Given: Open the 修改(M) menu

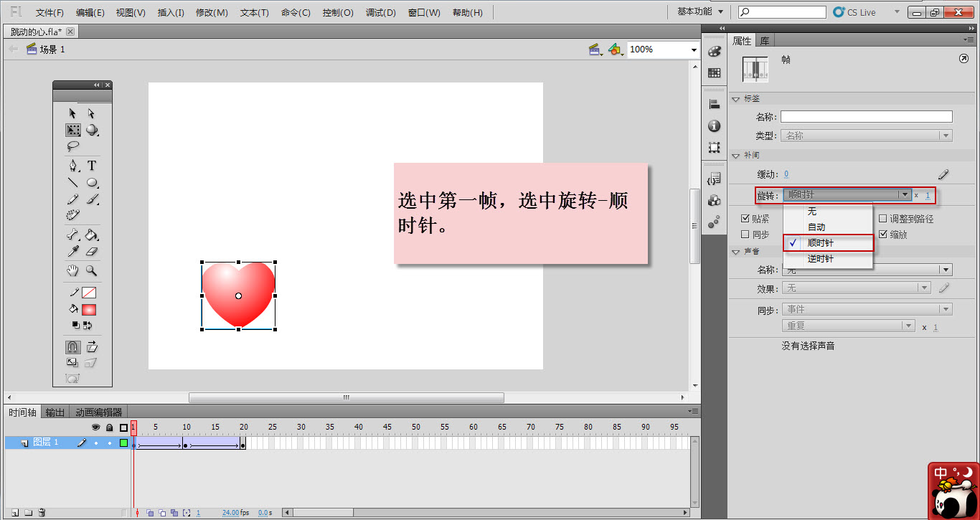Looking at the screenshot, I should click(212, 12).
